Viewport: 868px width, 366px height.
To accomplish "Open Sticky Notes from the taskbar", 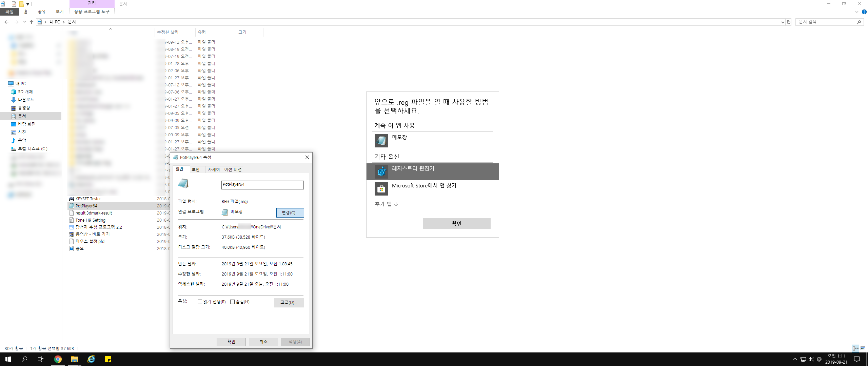I will coord(108,359).
